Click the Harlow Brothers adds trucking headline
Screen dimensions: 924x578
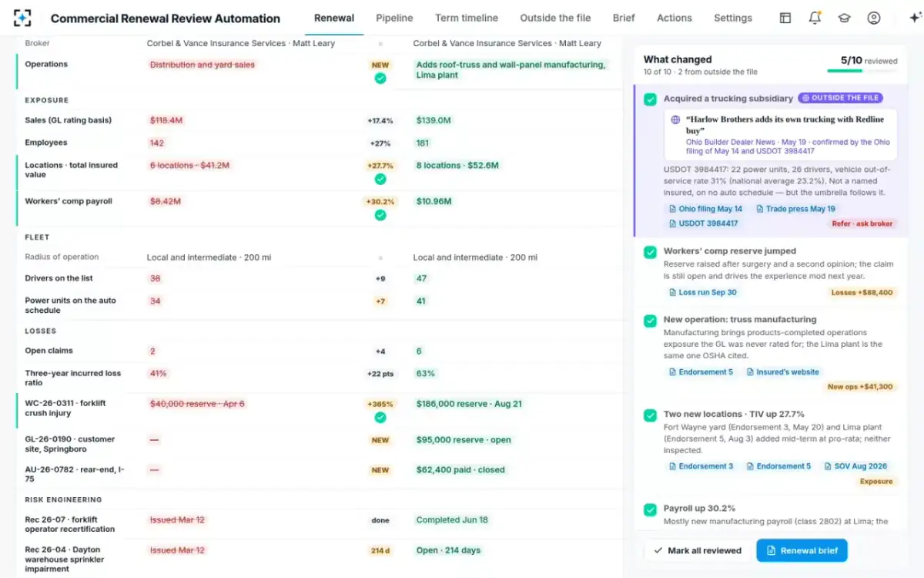[x=785, y=125]
